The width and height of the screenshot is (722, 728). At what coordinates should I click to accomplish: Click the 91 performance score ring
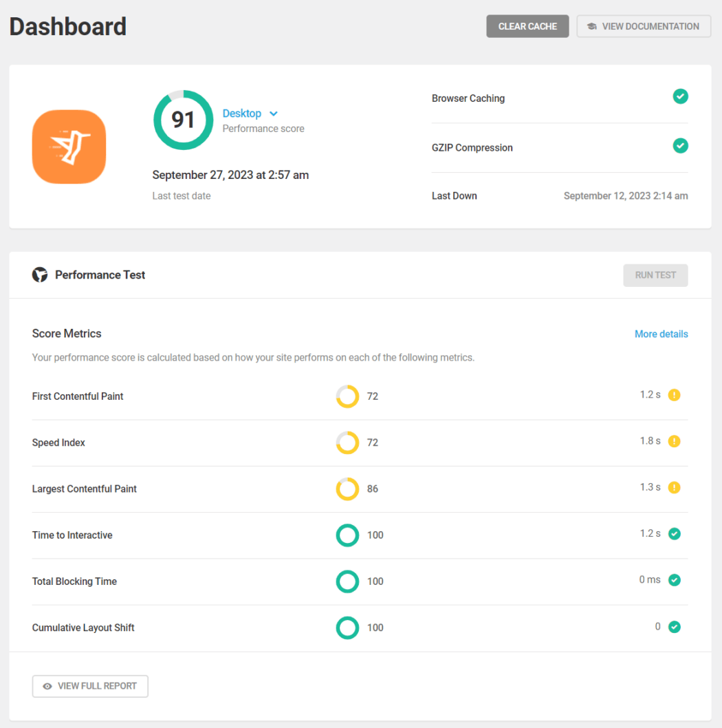click(x=183, y=120)
